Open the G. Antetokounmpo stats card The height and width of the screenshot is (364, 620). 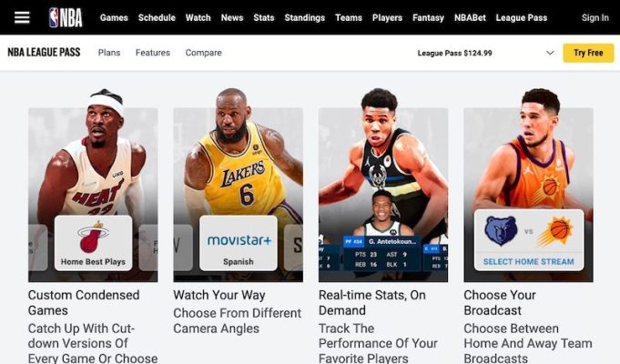coord(382,253)
